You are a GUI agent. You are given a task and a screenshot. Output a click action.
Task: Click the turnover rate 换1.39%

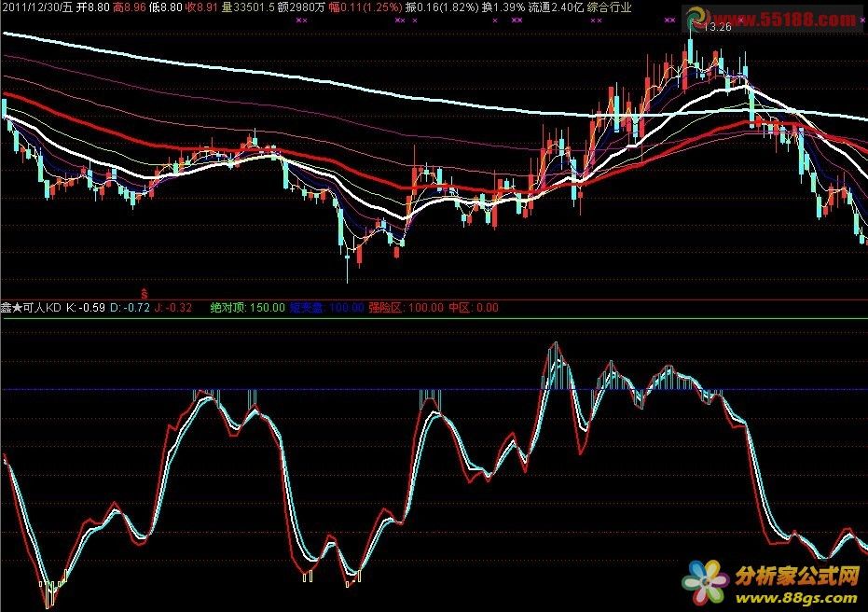(x=503, y=7)
